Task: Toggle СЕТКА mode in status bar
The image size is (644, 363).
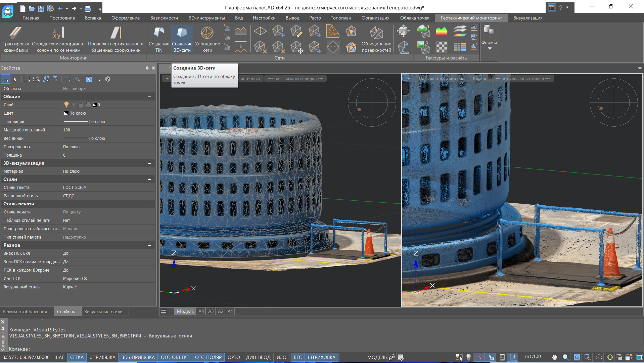Action: [x=77, y=357]
